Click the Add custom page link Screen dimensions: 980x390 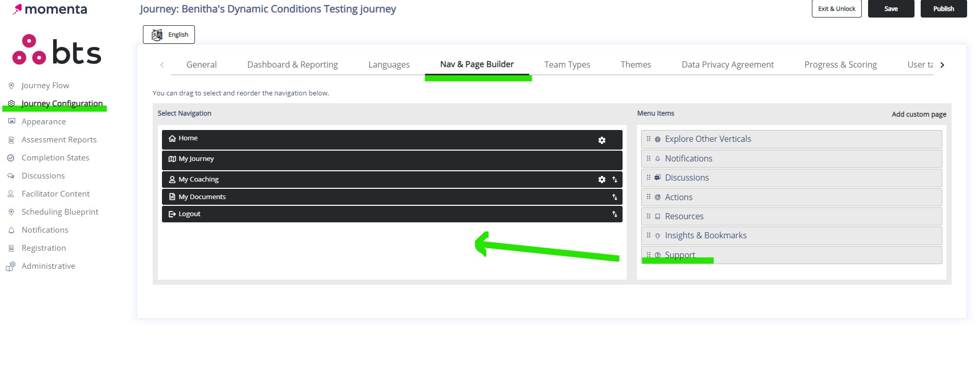coord(919,115)
